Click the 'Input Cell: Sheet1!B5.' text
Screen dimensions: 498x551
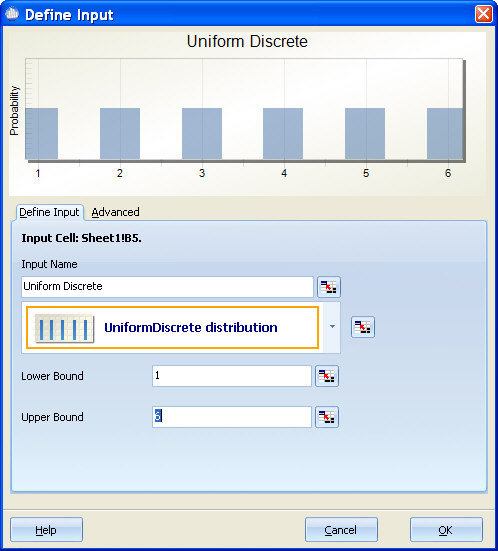click(x=81, y=238)
